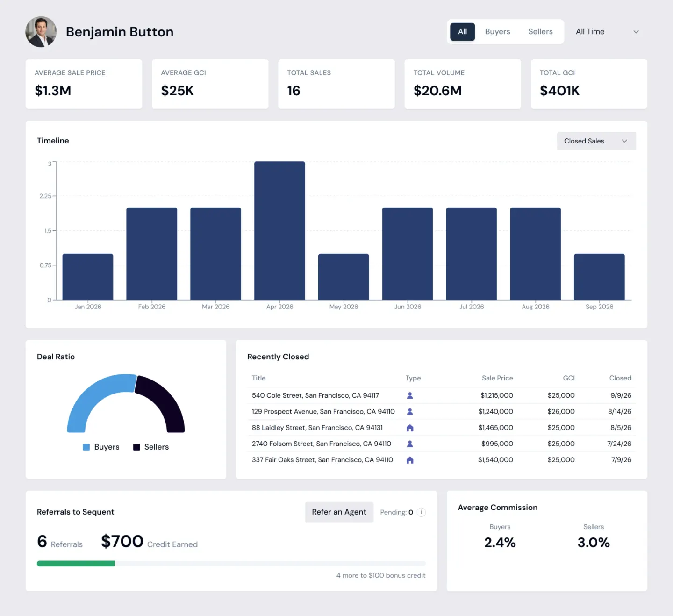673x616 pixels.
Task: Click the pending referrals info icon
Action: [421, 512]
